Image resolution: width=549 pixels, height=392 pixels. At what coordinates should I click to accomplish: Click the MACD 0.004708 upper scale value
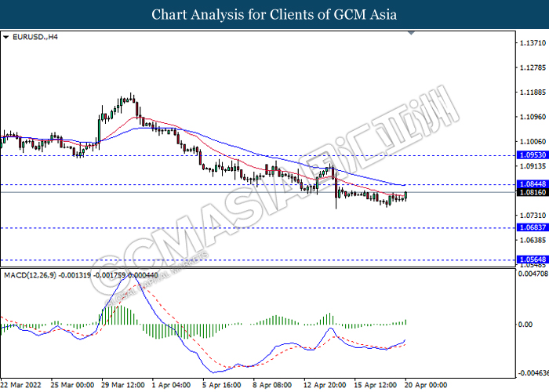(x=533, y=274)
